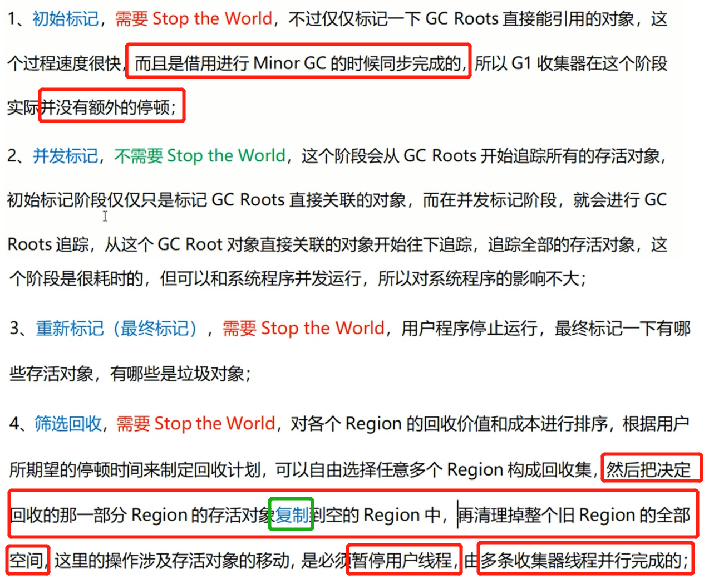Click the phrase 多条收集器线程并行完成的
This screenshot has height=588, width=709.
tap(581, 560)
